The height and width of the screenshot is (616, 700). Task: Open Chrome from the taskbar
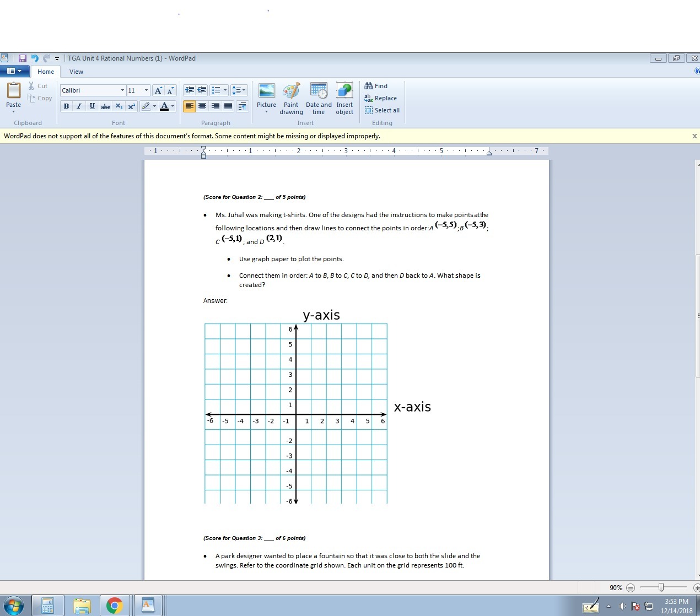(x=114, y=606)
